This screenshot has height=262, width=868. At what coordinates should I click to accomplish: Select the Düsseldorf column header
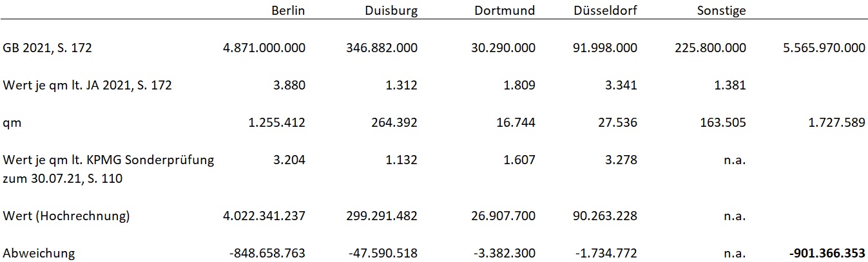coord(605,10)
